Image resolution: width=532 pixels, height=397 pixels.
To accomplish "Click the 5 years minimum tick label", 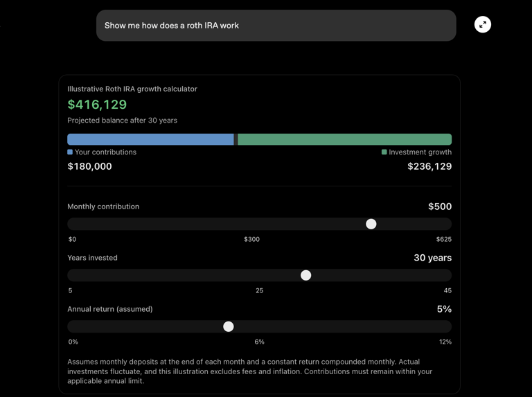I will [x=70, y=290].
